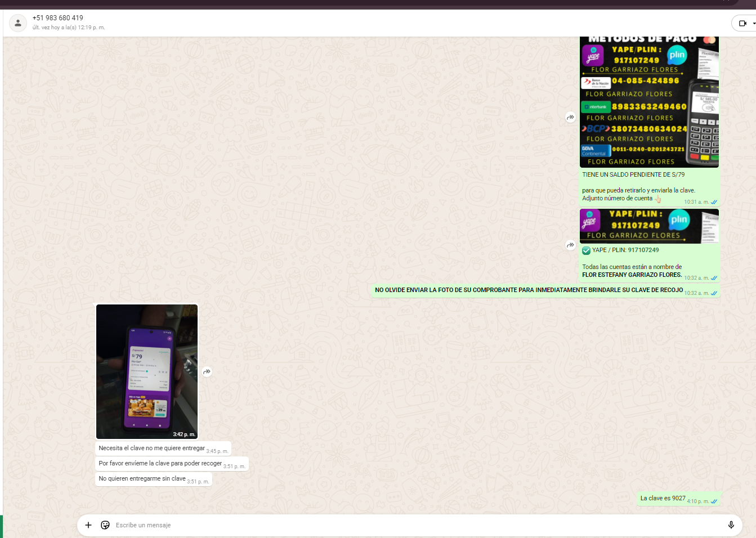Open contact info for +51 983 680 419

(x=57, y=18)
